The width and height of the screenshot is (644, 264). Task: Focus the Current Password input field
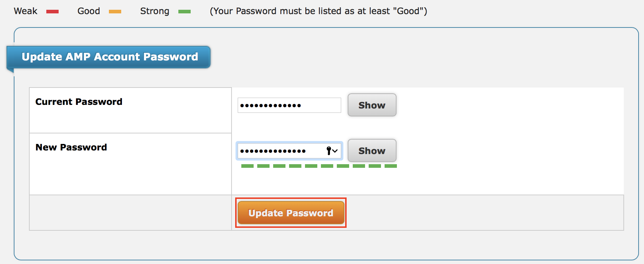click(289, 105)
